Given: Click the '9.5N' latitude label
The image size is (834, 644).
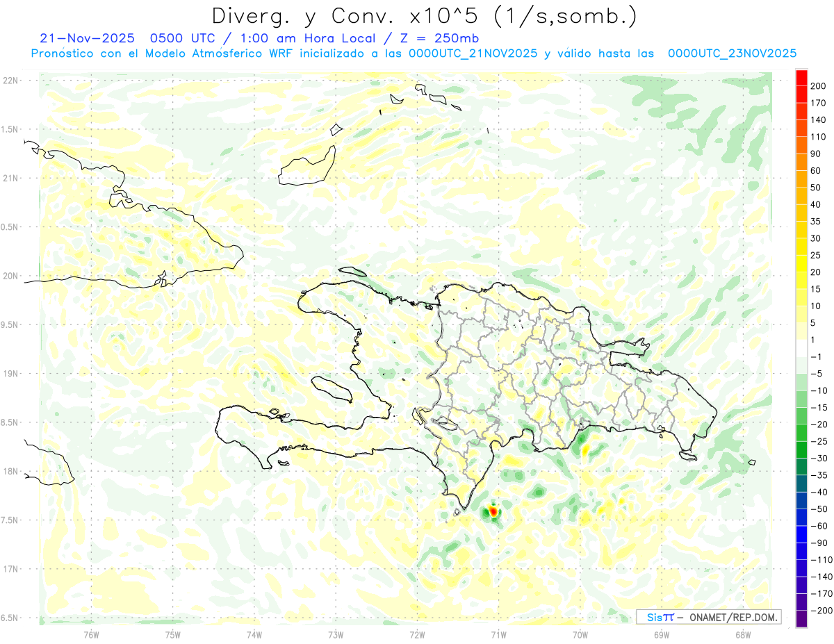Looking at the screenshot, I should (x=10, y=325).
